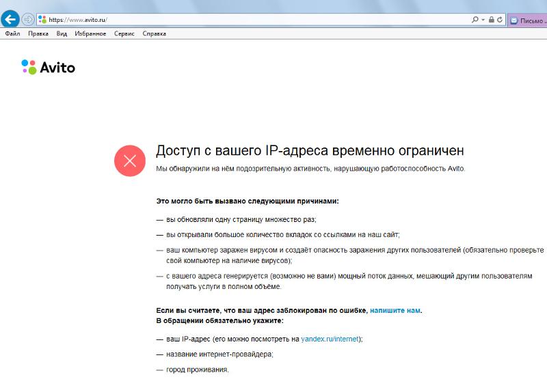Click text В обращении обязательно укажите
The image size is (547, 392).
[x=219, y=320]
